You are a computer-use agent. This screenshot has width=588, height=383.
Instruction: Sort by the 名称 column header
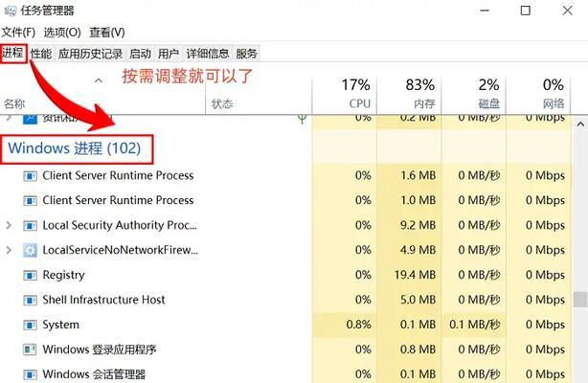pos(14,103)
